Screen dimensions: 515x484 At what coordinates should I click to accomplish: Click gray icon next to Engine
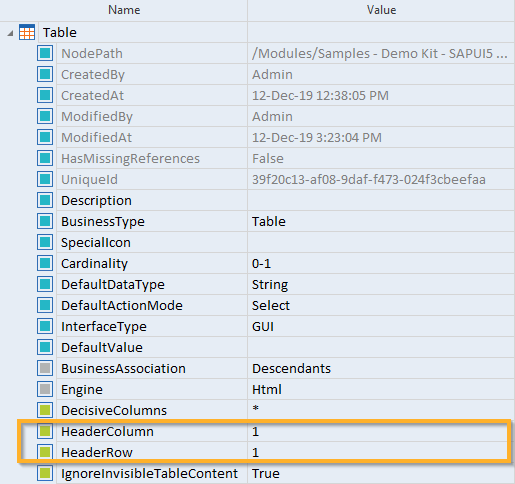45,389
